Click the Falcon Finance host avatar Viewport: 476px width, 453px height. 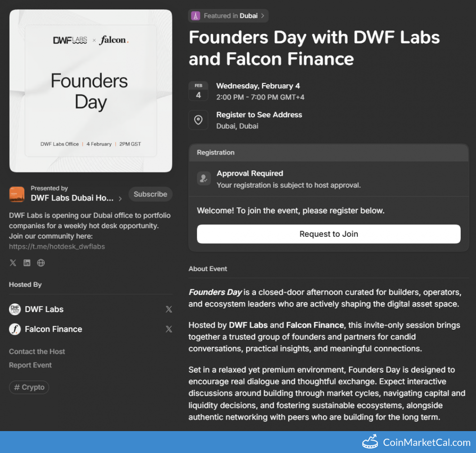[15, 329]
